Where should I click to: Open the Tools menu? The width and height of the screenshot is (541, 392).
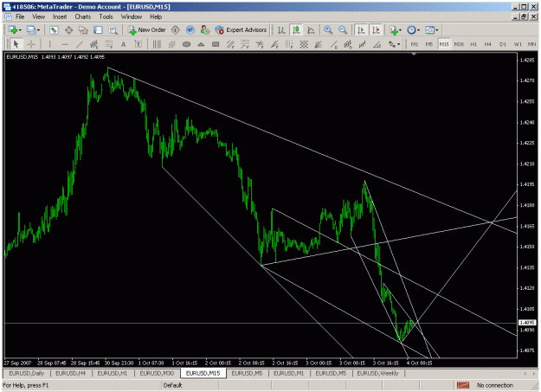click(106, 16)
